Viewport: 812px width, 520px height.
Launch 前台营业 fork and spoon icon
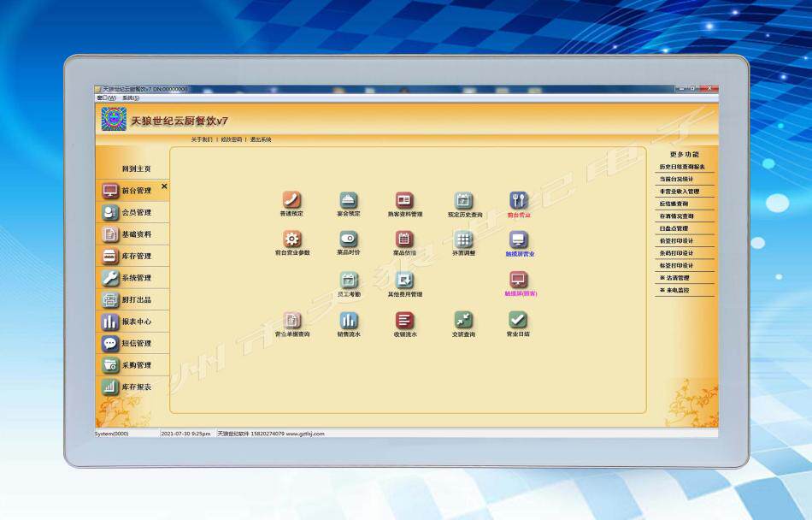(x=518, y=200)
